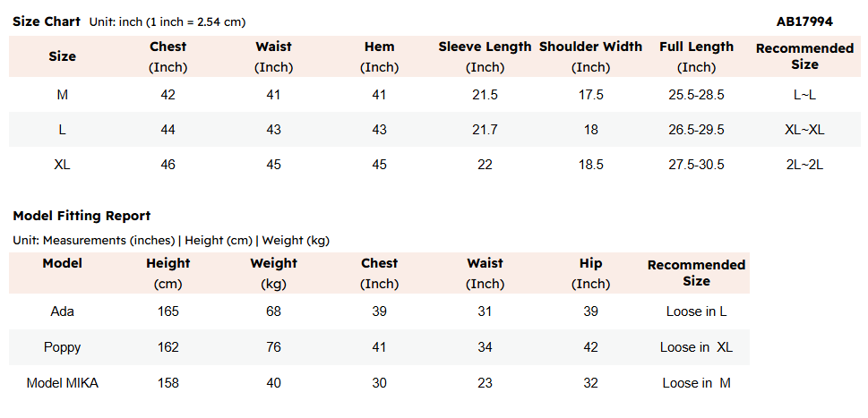Screen dimensions: 868x418
Task: Select the Height column header
Action: (x=168, y=263)
